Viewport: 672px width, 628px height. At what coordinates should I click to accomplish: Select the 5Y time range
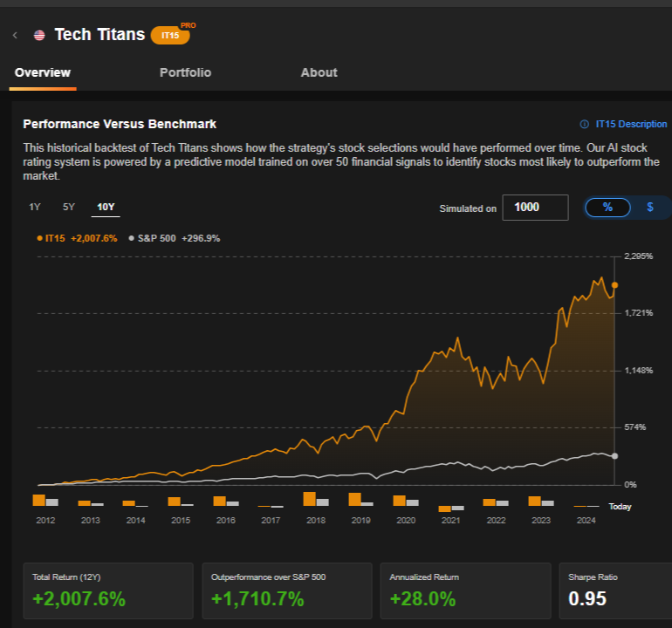[68, 207]
